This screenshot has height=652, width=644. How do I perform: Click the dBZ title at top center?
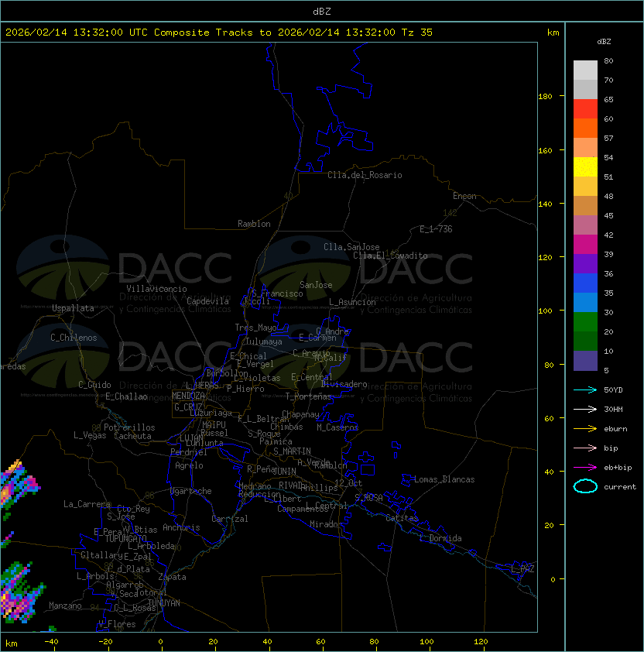(x=322, y=11)
